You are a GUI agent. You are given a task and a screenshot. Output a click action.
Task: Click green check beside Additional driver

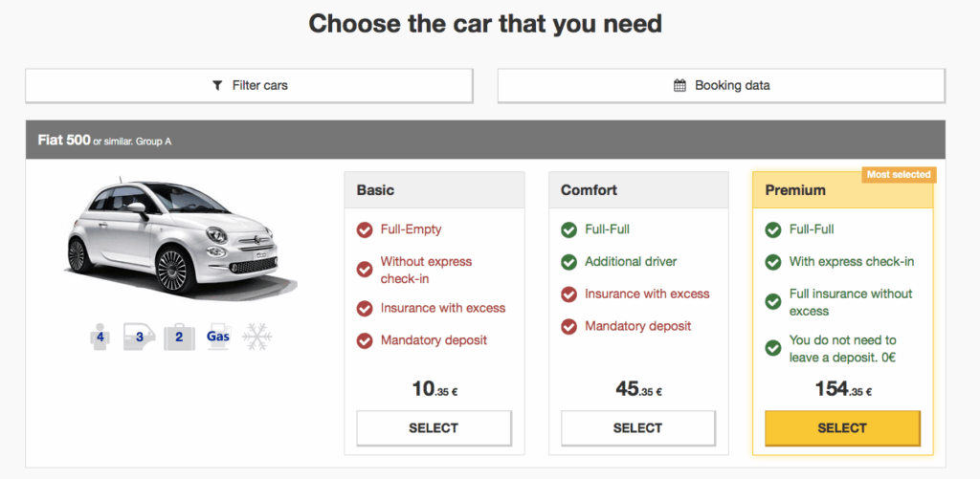[x=568, y=262]
